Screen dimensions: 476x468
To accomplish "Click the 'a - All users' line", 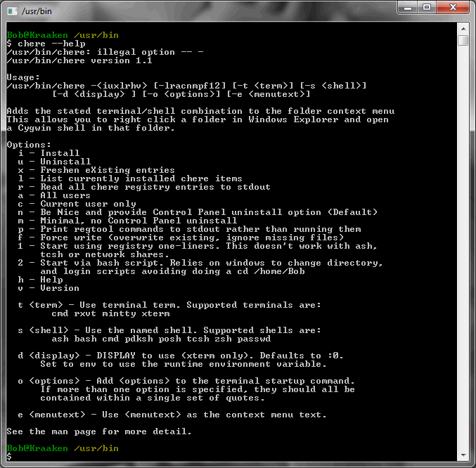I will [x=54, y=195].
